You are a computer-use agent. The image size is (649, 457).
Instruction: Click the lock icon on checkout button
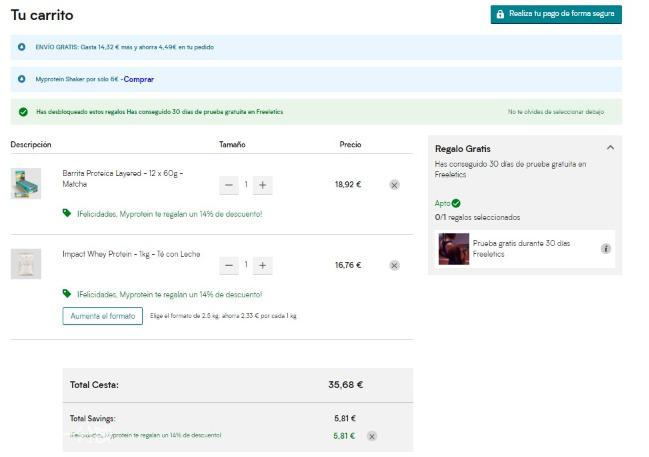pyautogui.click(x=500, y=14)
